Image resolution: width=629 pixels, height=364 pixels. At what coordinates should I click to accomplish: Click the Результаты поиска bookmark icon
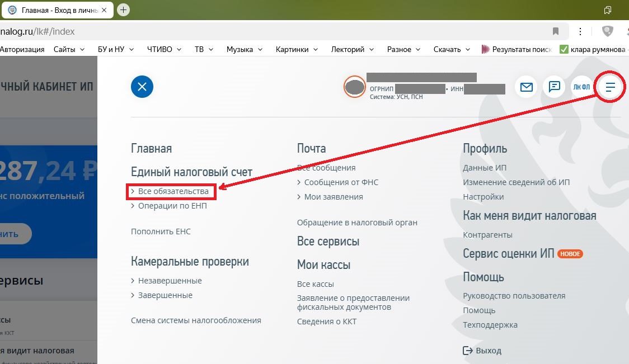click(485, 49)
